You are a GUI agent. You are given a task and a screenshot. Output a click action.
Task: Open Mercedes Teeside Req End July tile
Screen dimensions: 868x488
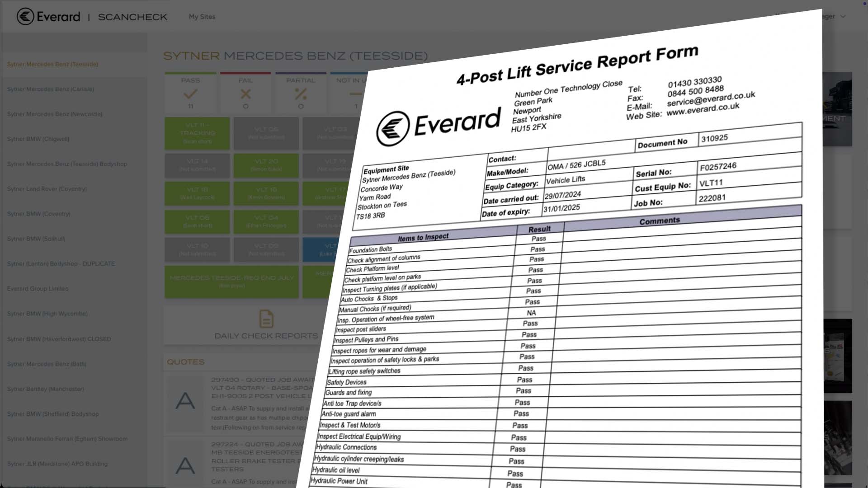point(231,282)
